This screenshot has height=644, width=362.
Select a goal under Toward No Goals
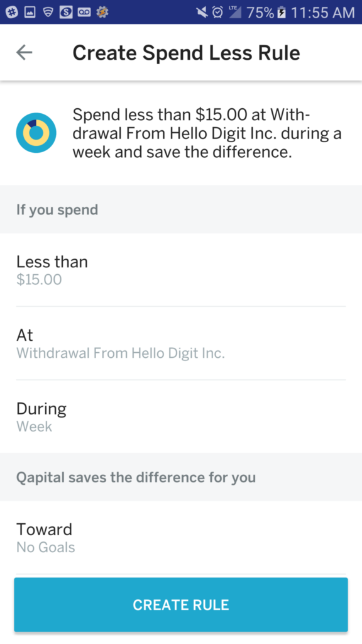[x=181, y=537]
